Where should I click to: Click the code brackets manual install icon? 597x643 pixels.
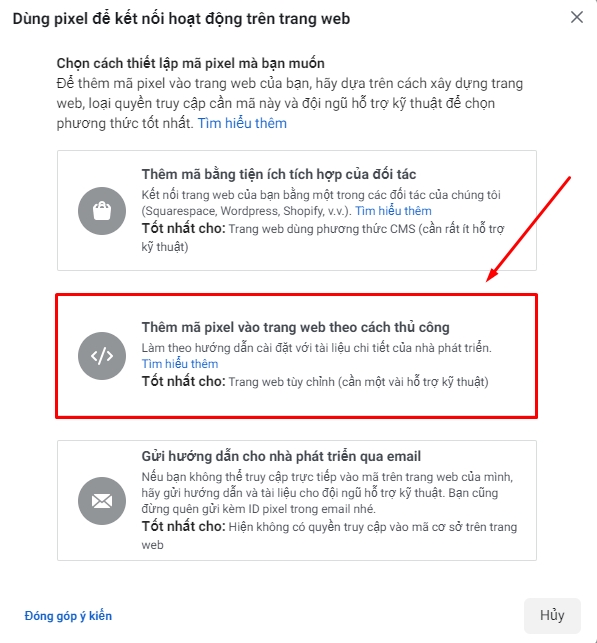[102, 356]
